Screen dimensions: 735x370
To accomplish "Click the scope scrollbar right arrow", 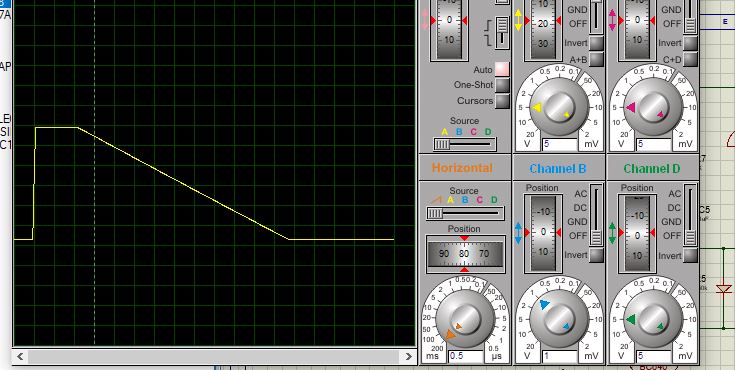I will pyautogui.click(x=408, y=357).
